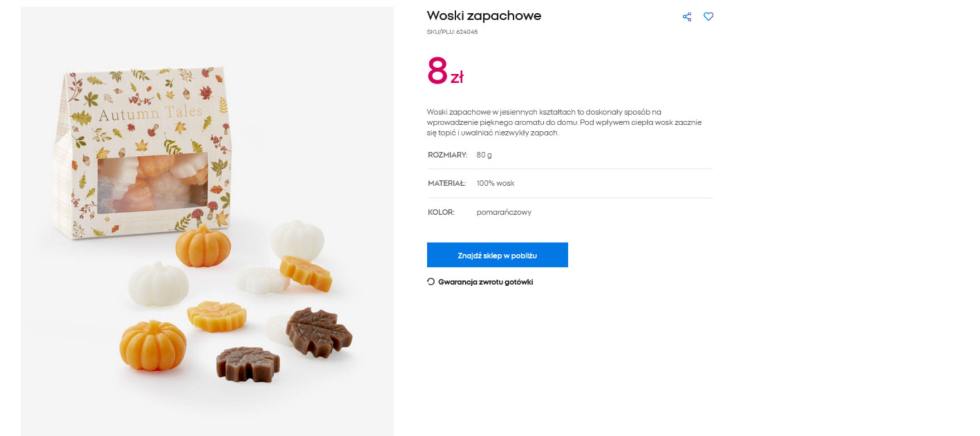
Task: Click the MATERIAŁ label
Action: [x=447, y=183]
